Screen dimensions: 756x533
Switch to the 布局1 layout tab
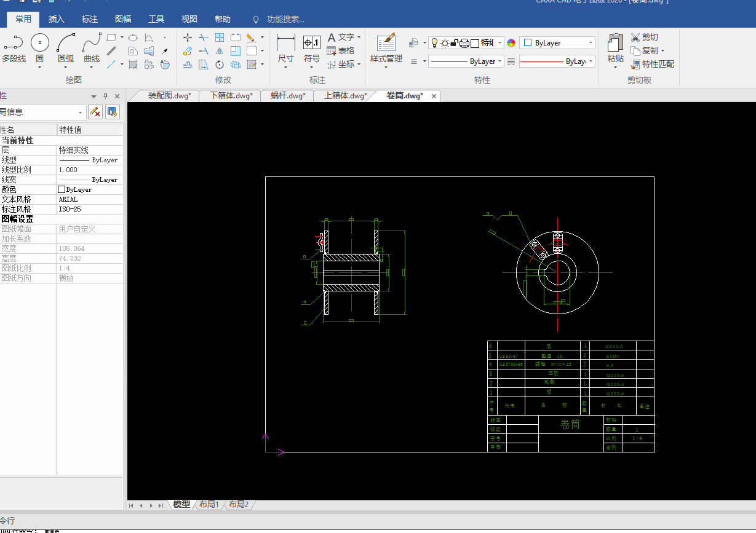point(209,505)
